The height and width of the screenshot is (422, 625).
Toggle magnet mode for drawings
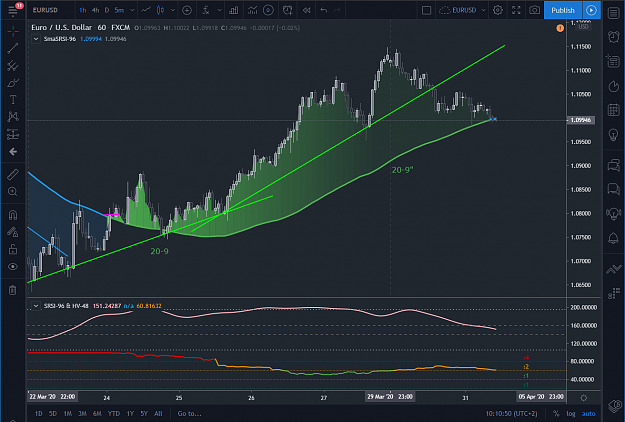click(x=13, y=215)
